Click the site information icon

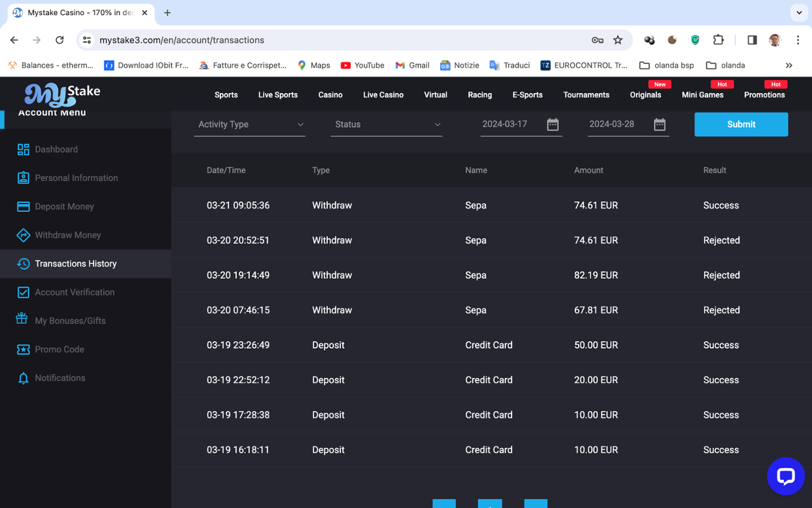(87, 40)
